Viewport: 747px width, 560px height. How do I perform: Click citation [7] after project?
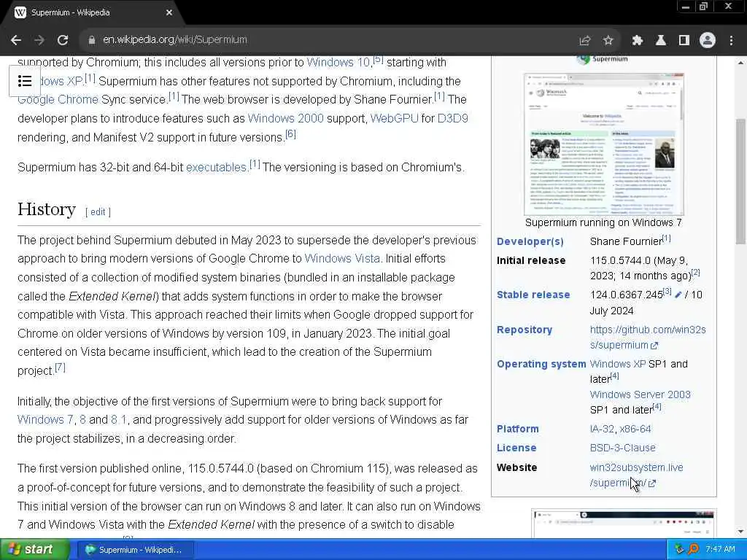click(60, 367)
